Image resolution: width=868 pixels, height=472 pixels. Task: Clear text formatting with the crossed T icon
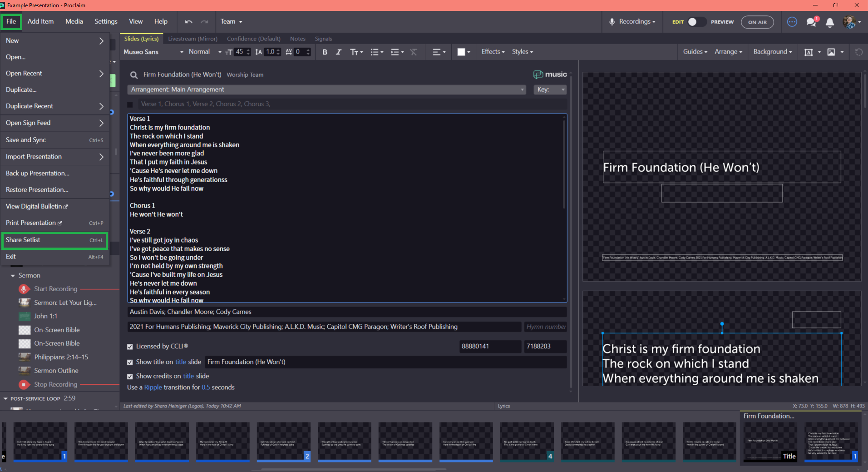click(414, 52)
